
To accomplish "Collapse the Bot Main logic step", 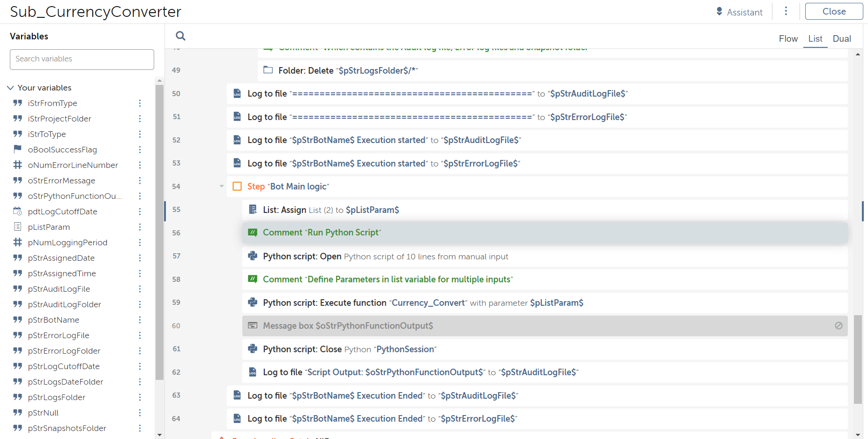I will (222, 186).
